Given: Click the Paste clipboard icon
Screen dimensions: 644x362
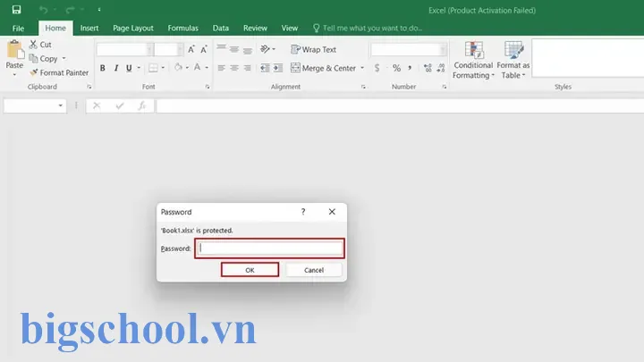Looking at the screenshot, I should [14, 50].
